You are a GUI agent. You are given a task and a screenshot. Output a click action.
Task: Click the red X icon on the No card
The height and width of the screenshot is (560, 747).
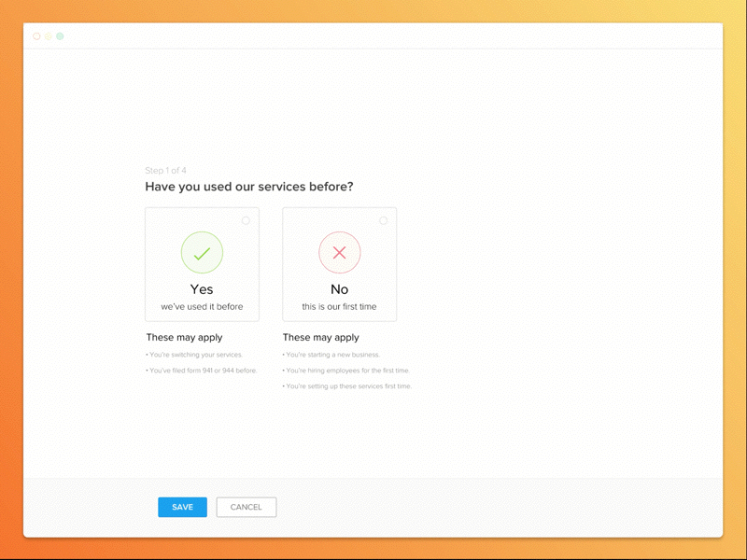(339, 251)
